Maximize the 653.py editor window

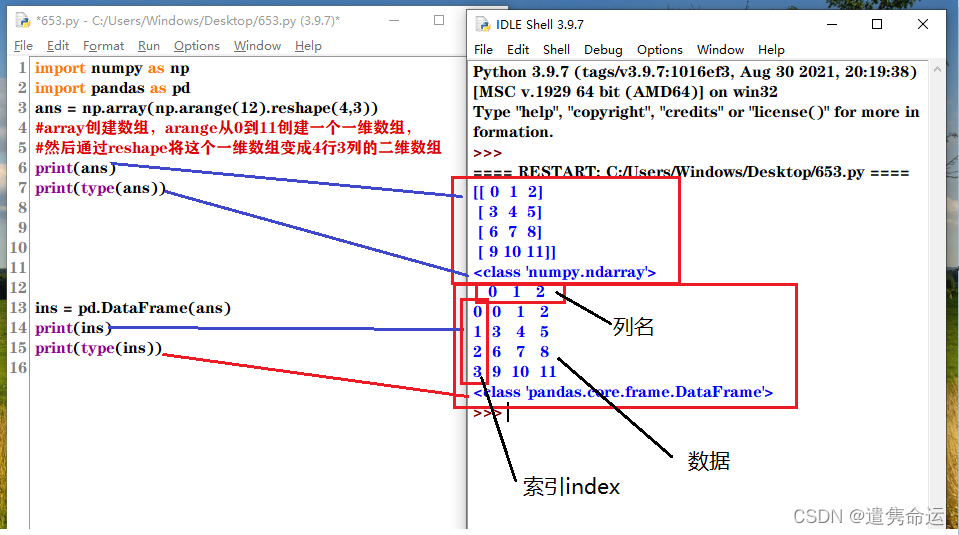coord(439,20)
